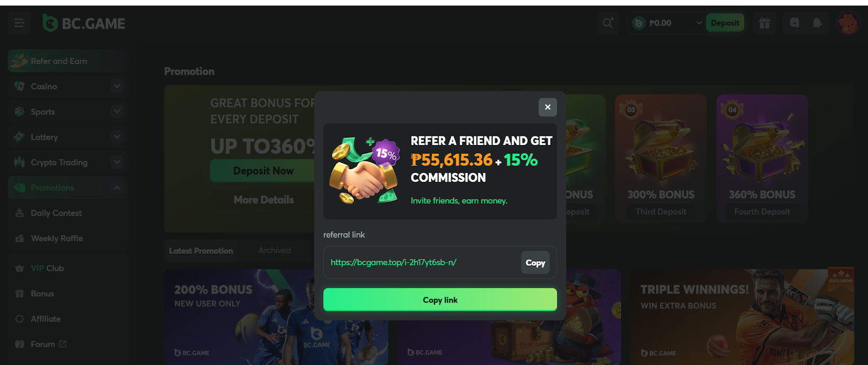Click the Deposit button in header
The height and width of the screenshot is (365, 868).
coord(725,23)
